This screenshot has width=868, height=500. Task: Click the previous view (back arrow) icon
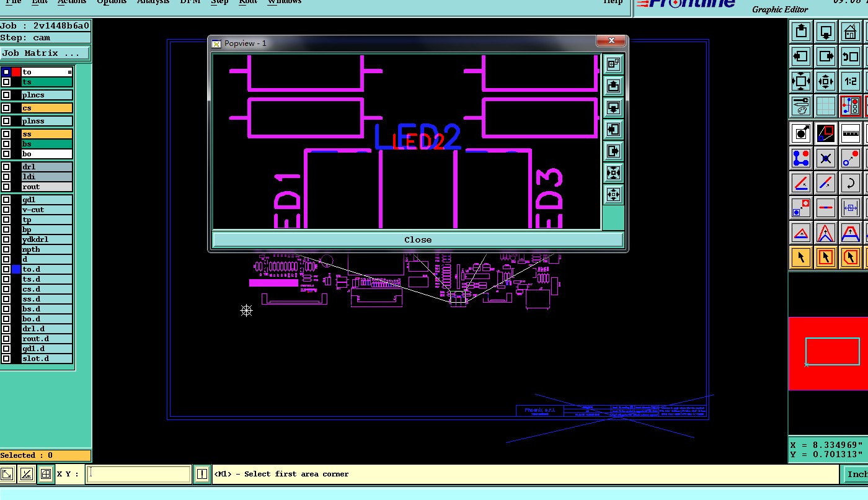click(x=850, y=56)
